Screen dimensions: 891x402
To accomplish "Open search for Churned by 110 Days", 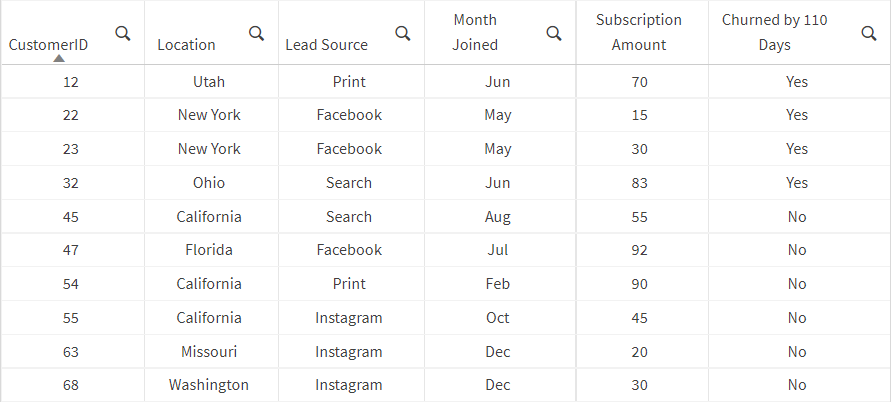I will (x=869, y=33).
